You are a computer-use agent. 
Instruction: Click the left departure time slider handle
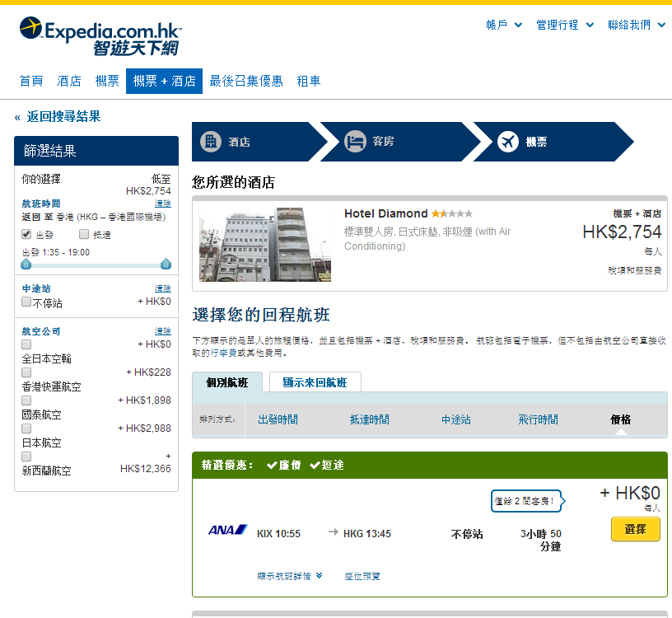point(26,264)
